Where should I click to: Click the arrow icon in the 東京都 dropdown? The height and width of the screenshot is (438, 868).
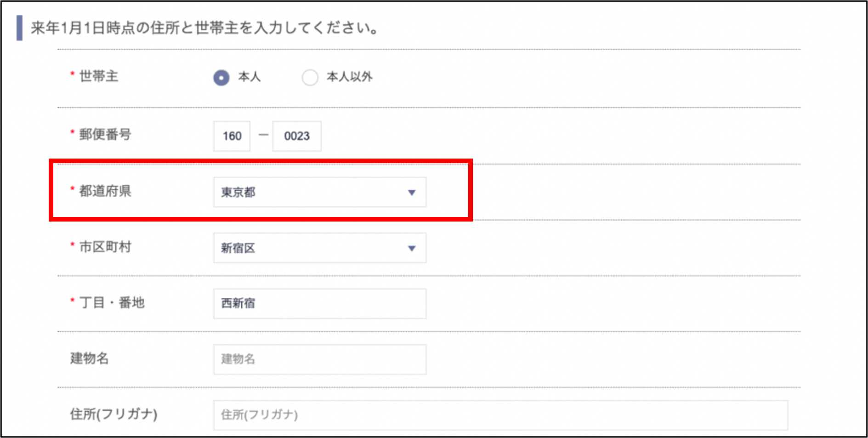click(412, 193)
